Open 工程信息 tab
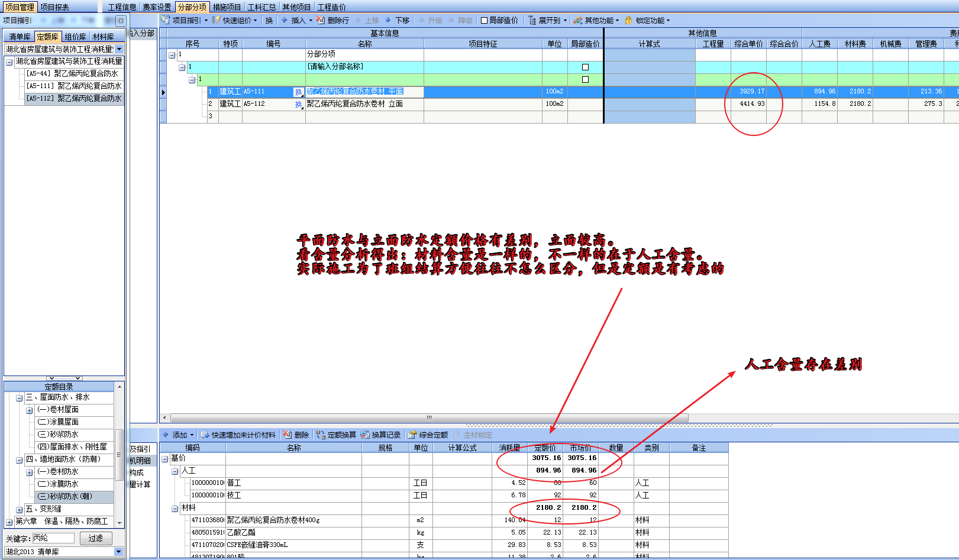The width and height of the screenshot is (959, 560). [x=122, y=7]
